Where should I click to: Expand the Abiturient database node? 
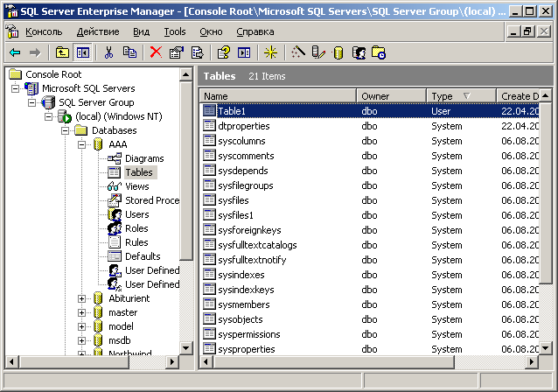pos(82,298)
